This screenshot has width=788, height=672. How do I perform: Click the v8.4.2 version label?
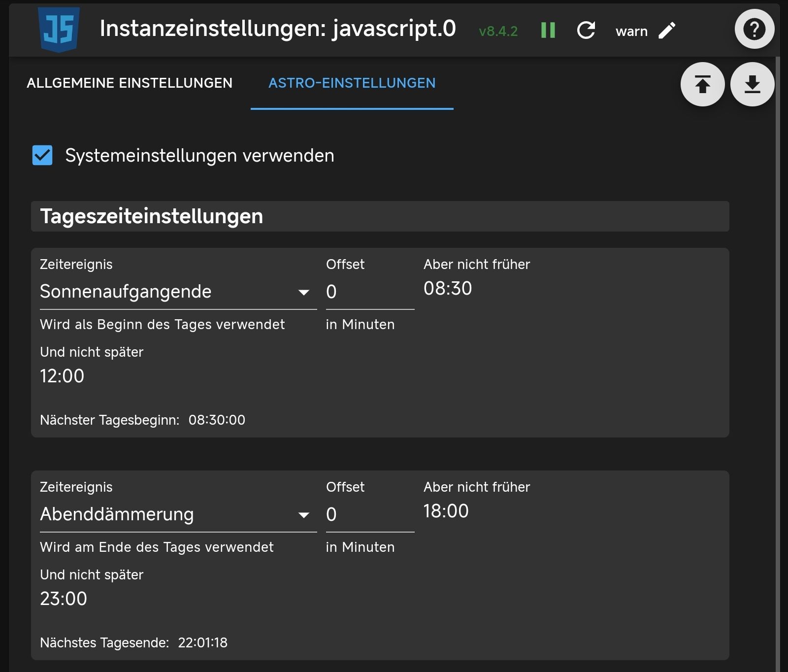(x=498, y=32)
